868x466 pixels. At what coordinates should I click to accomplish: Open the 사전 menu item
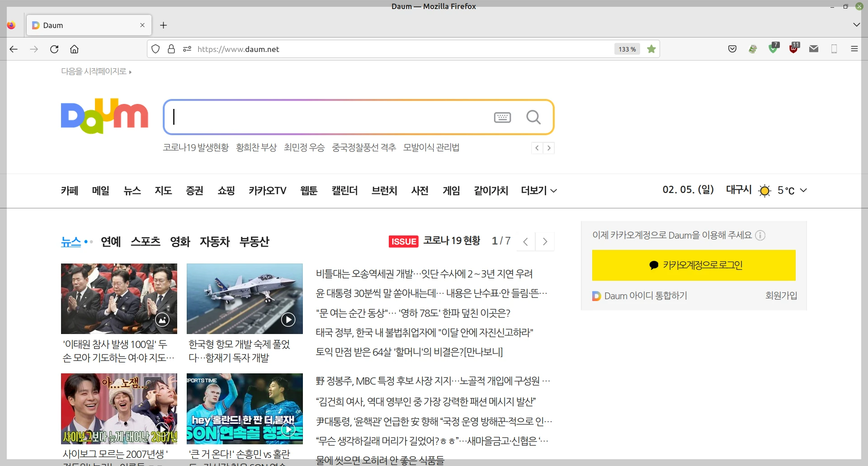(x=420, y=191)
